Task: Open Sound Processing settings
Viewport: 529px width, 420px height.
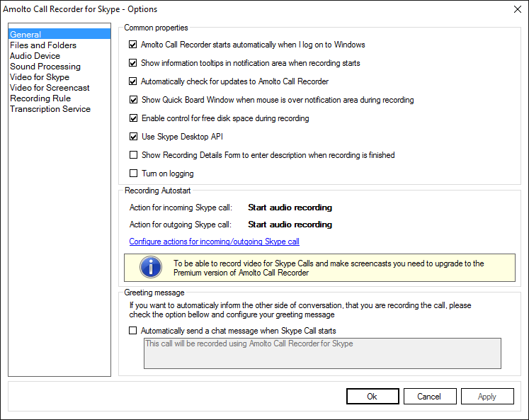Action: 59,67
